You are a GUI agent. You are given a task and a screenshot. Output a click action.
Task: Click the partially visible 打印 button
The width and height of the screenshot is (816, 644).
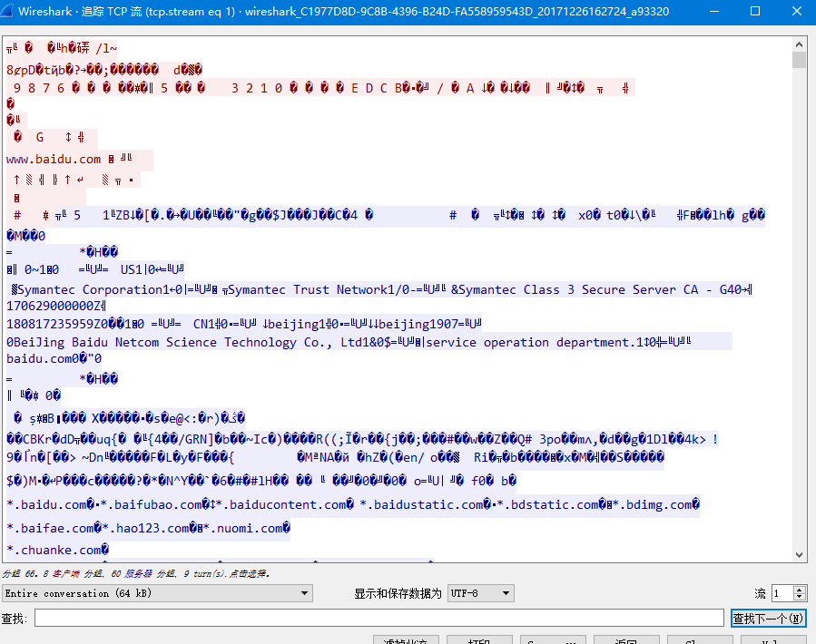point(479,639)
